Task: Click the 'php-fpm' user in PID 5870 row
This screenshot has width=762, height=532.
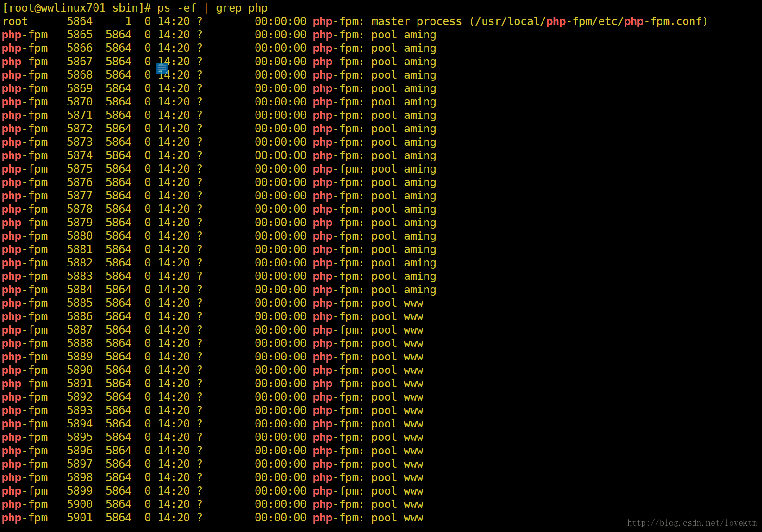Action: (x=25, y=102)
